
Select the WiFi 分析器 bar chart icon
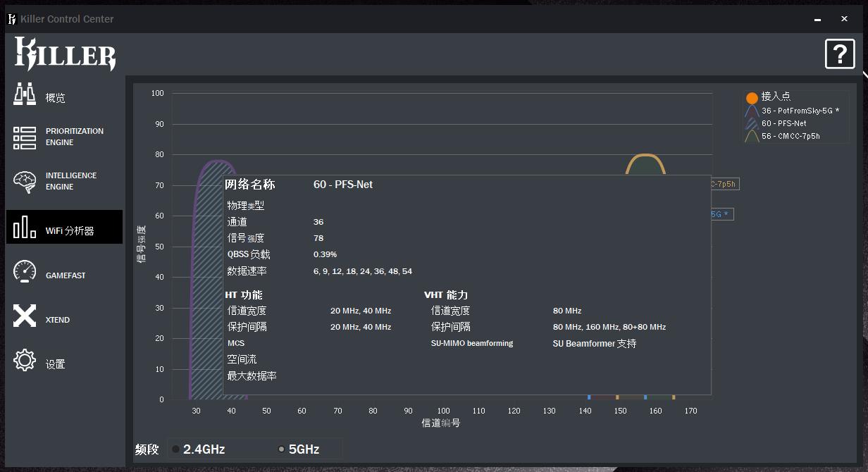[23, 227]
